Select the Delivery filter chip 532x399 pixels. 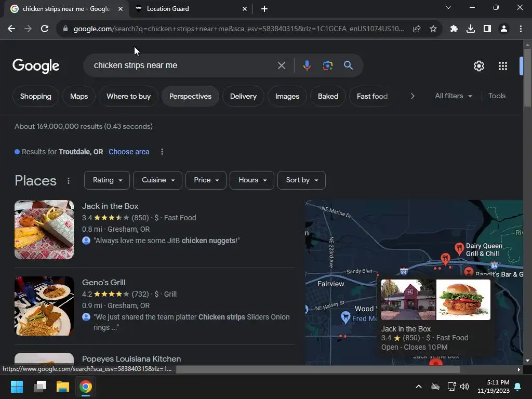243,96
